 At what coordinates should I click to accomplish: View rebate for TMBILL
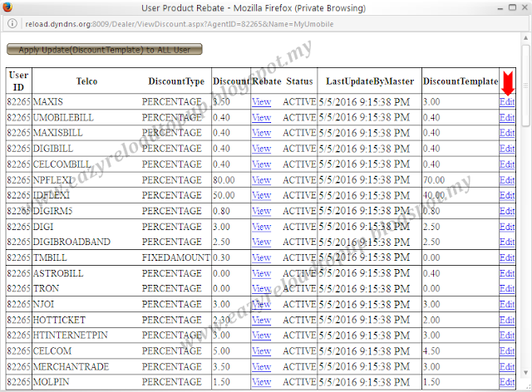[x=261, y=257]
